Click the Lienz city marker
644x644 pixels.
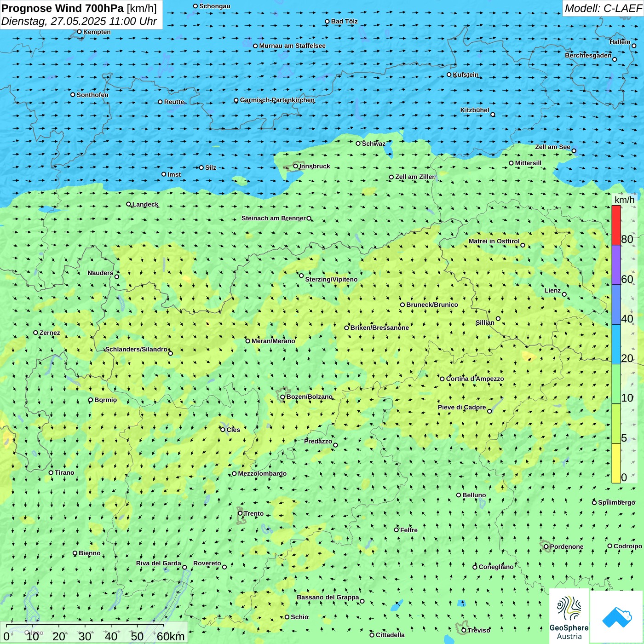[564, 294]
